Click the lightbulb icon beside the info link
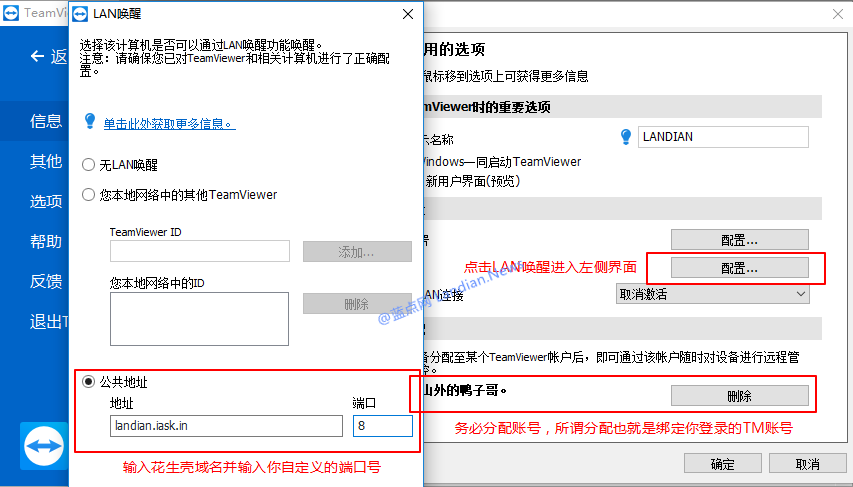Screen dimensions: 853x487 click(x=89, y=121)
